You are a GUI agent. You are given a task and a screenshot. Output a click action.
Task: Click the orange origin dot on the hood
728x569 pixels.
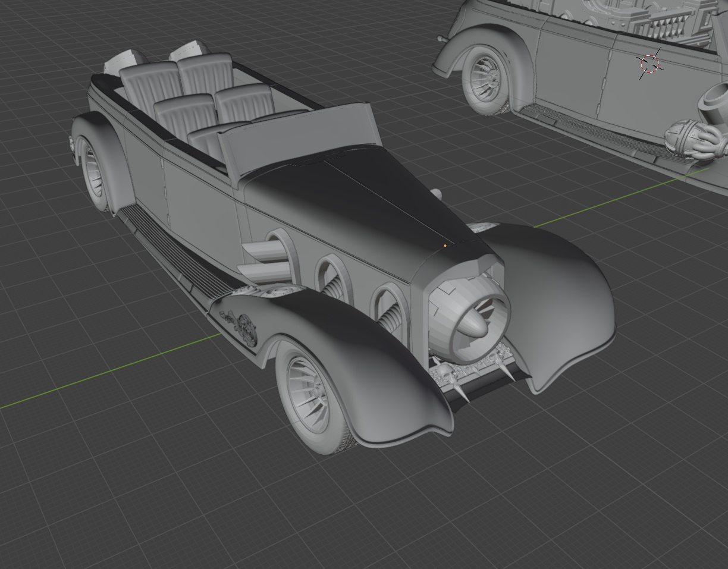[x=445, y=245]
